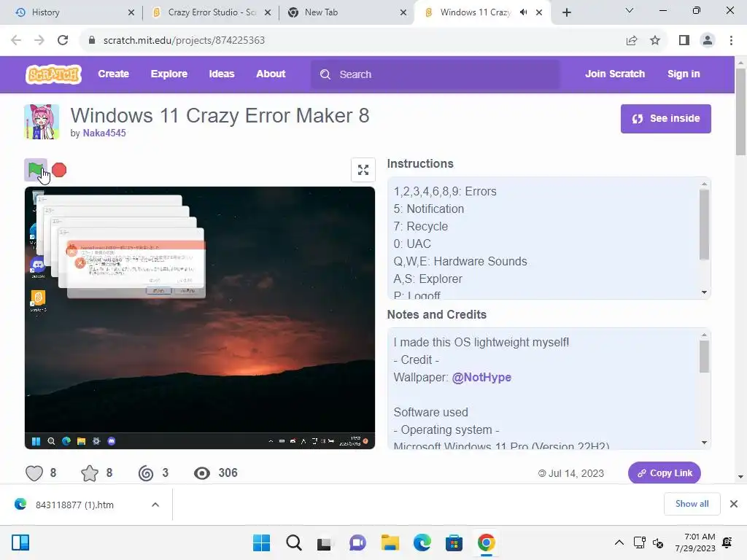Click Instructions box scrollbar thumb
Image resolution: width=747 pixels, height=560 pixels.
click(704, 225)
